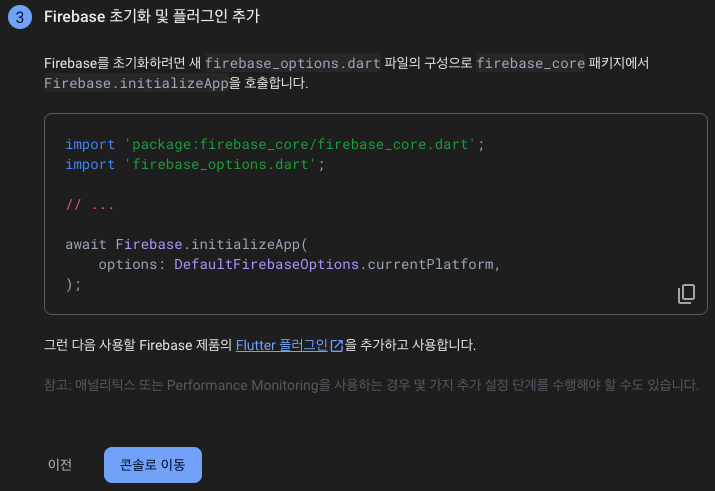Click the // ... comment line in code
This screenshot has width=715, height=491.
click(x=89, y=205)
